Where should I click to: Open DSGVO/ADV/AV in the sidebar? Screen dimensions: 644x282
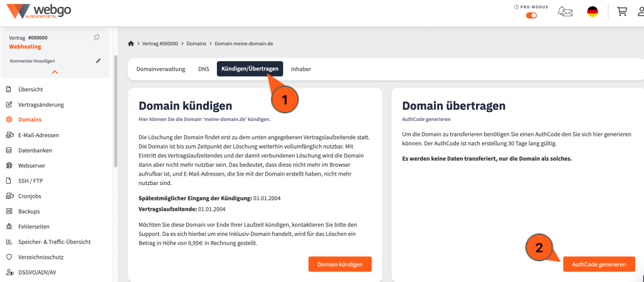[38, 272]
